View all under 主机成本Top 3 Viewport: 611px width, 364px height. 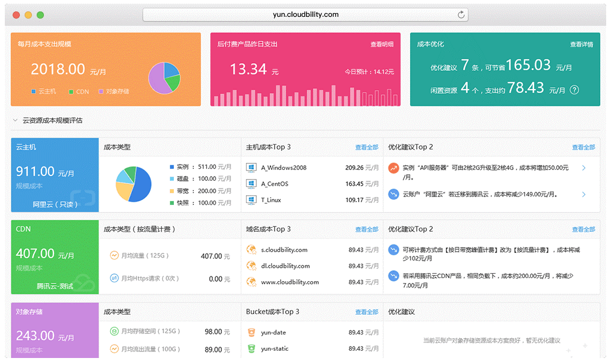pos(367,147)
